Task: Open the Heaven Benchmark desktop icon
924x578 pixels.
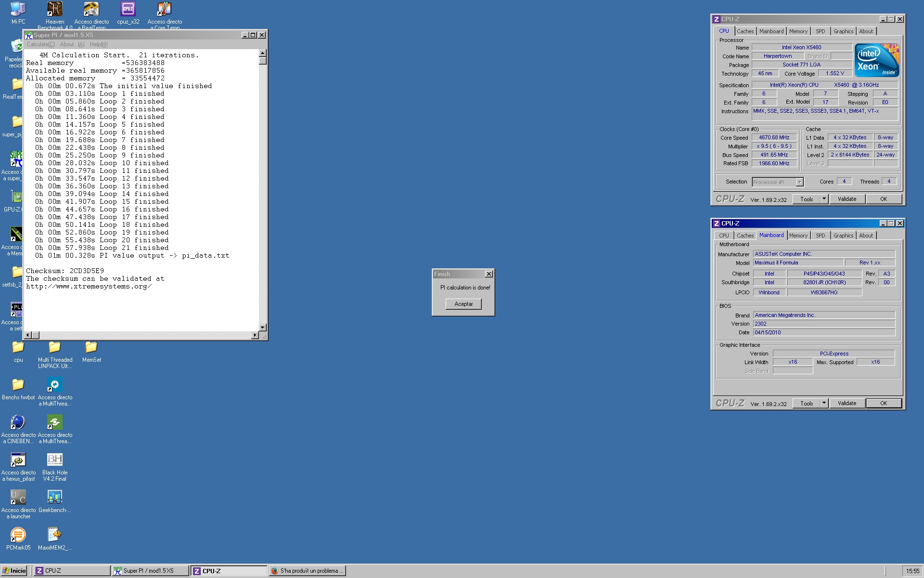Action: (54, 10)
